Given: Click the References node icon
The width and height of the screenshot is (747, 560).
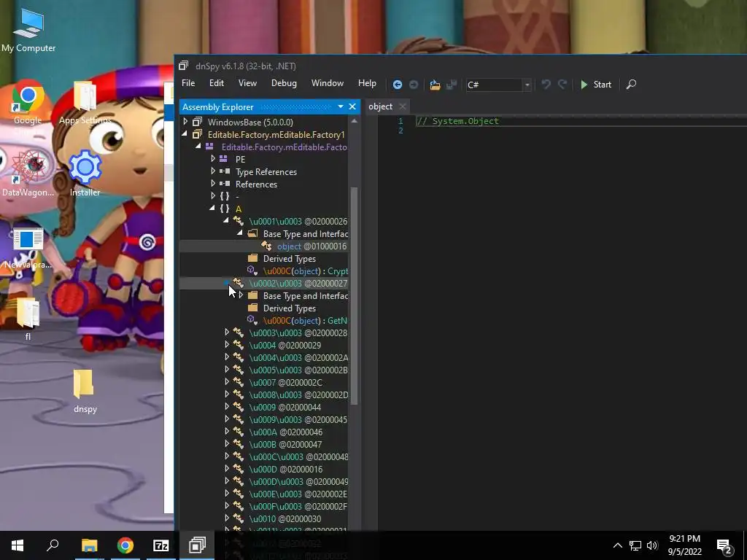Looking at the screenshot, I should (225, 184).
